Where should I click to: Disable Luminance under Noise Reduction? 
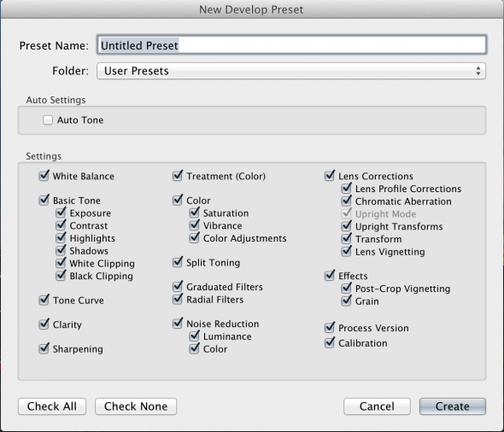click(x=195, y=336)
